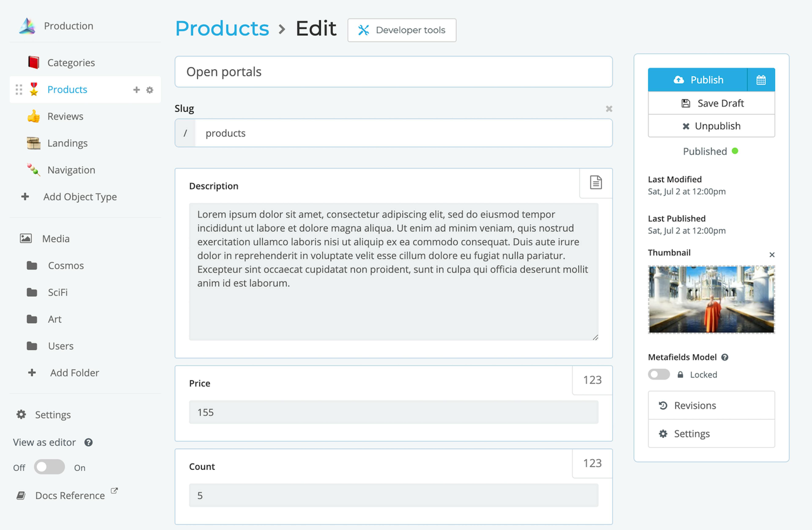
Task: Click the Count number type badge 123
Action: (592, 463)
